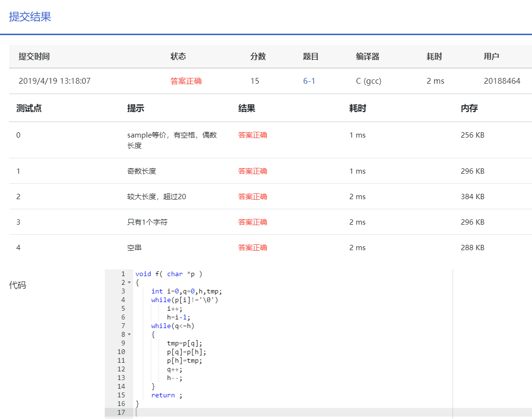Screen dimensions: 532x419
Task: Place cursor on line while(p[i]!='\0')
Action: [x=185, y=300]
